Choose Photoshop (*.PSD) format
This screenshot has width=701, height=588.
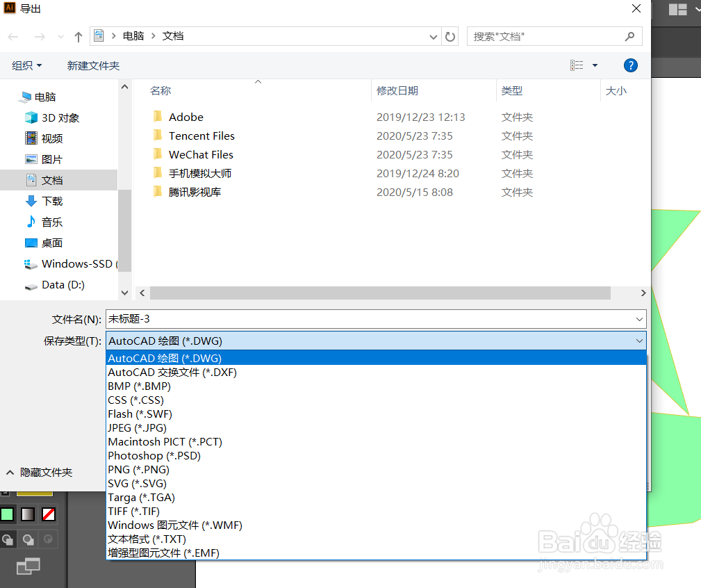click(377, 456)
